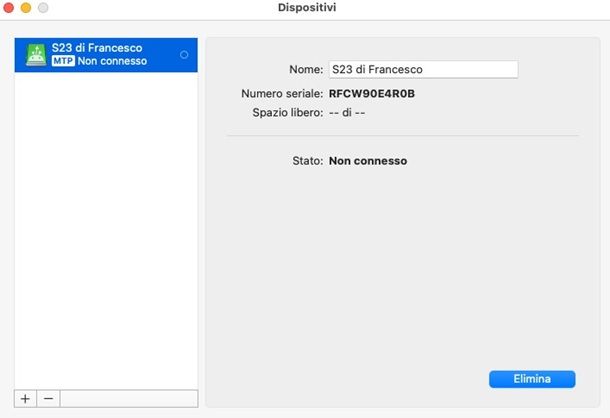Click the serial number RFCW90E4R0B
This screenshot has width=610, height=418.
coord(371,93)
